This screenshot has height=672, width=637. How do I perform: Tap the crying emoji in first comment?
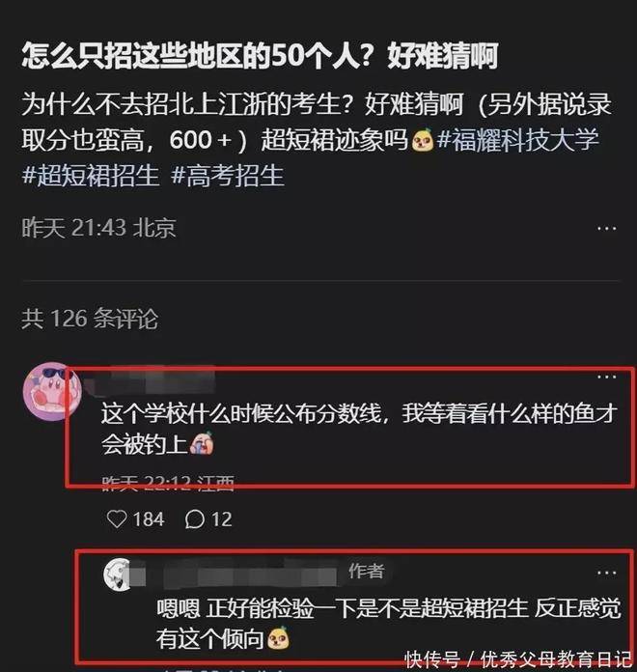tap(202, 443)
